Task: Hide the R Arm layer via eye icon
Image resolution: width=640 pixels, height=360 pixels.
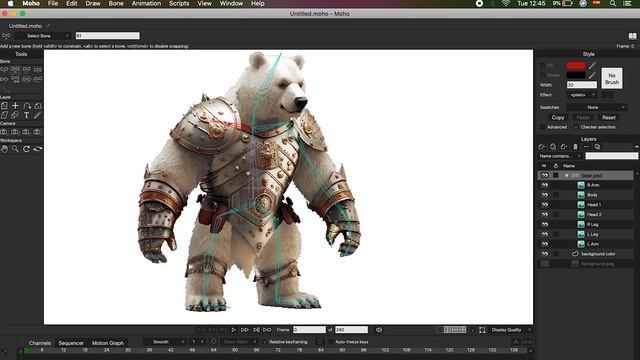Action: [x=544, y=185]
